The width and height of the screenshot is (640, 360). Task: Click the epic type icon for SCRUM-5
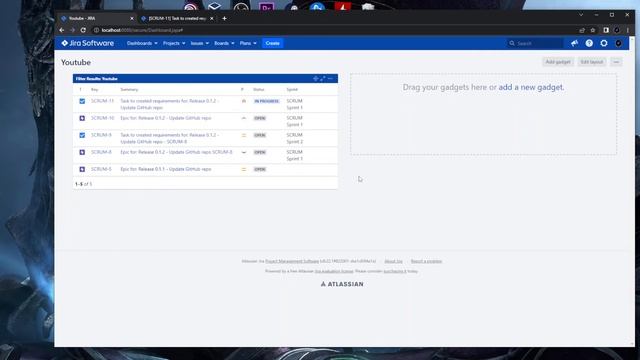click(82, 169)
